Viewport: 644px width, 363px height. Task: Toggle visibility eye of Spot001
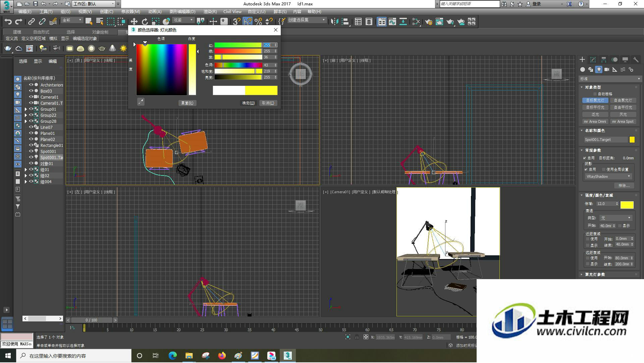pyautogui.click(x=31, y=151)
